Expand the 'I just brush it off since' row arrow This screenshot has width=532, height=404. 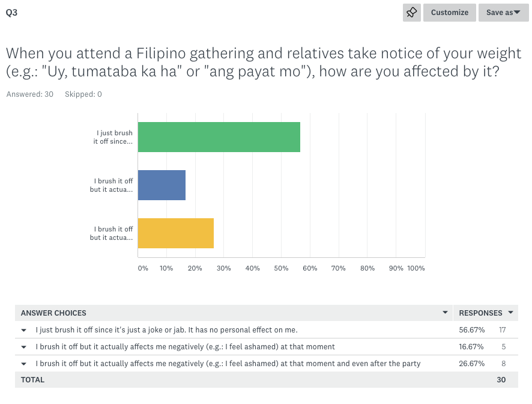(x=24, y=330)
